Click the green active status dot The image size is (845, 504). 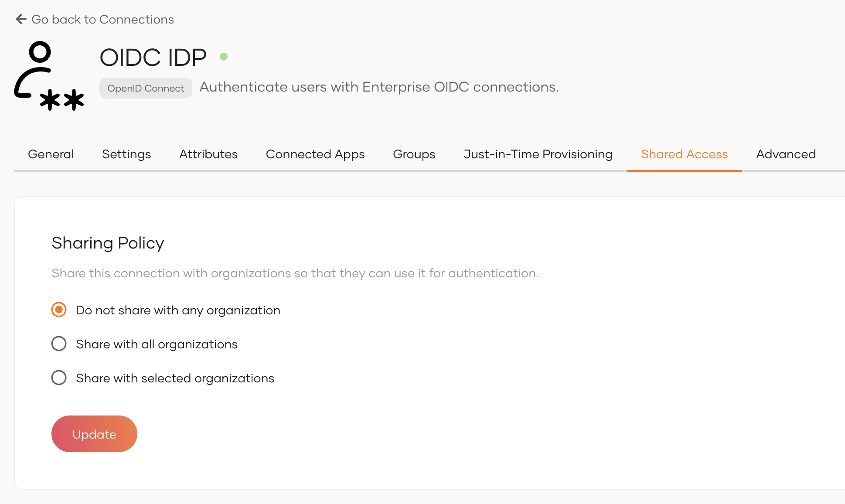pos(224,57)
